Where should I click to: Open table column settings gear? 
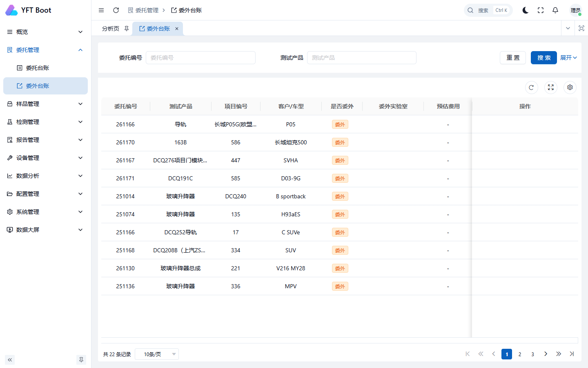pos(570,88)
